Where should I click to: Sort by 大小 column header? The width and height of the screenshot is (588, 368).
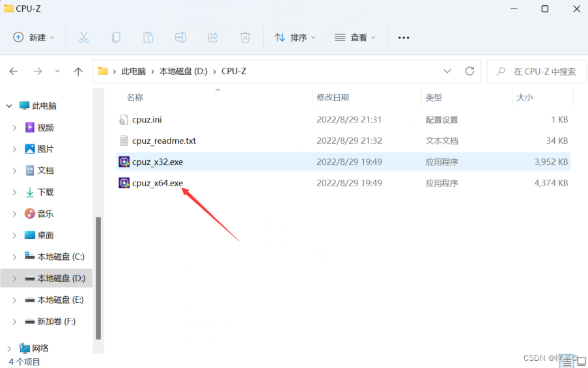[525, 98]
